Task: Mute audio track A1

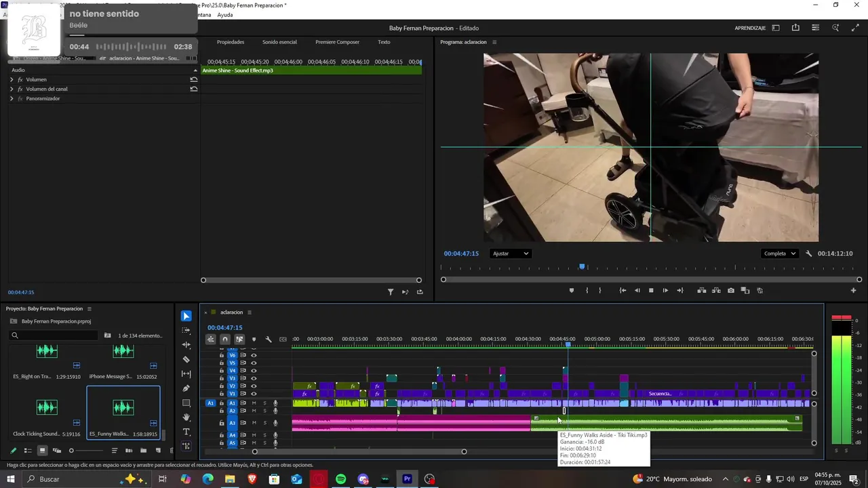Action: point(254,403)
